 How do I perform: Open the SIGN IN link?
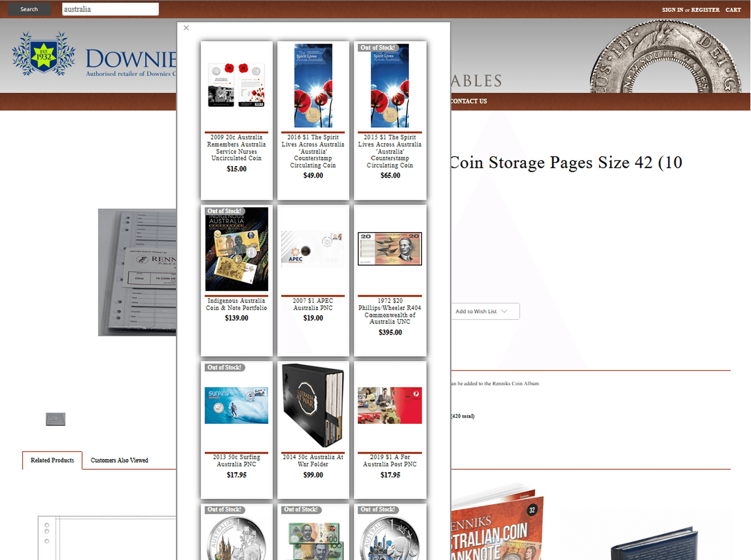pos(672,10)
